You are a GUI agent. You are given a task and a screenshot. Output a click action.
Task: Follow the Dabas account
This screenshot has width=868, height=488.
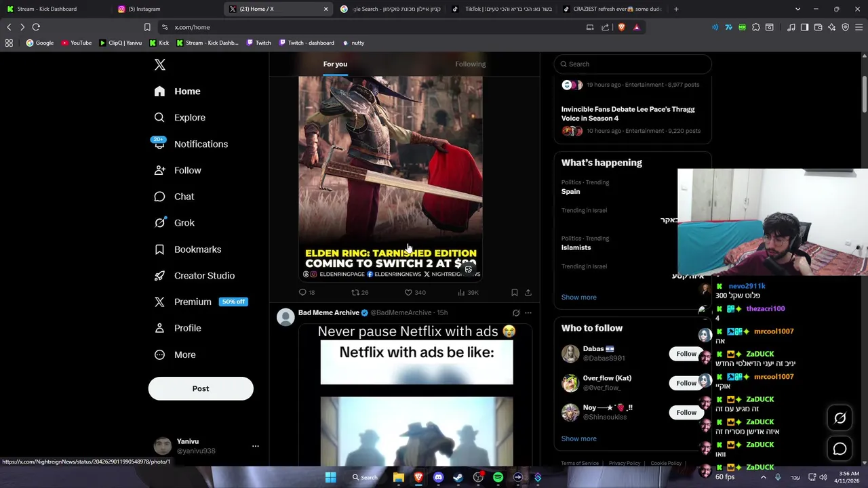686,354
